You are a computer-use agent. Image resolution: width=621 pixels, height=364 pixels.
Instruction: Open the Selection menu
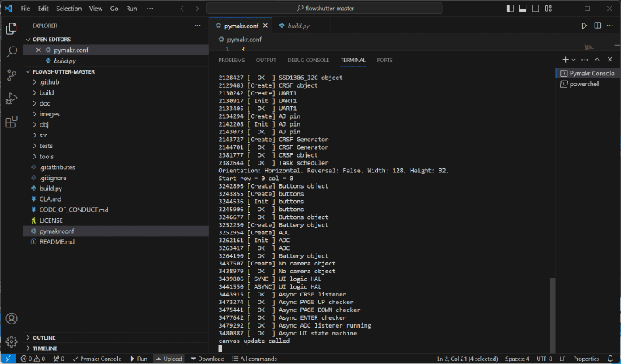click(x=68, y=9)
